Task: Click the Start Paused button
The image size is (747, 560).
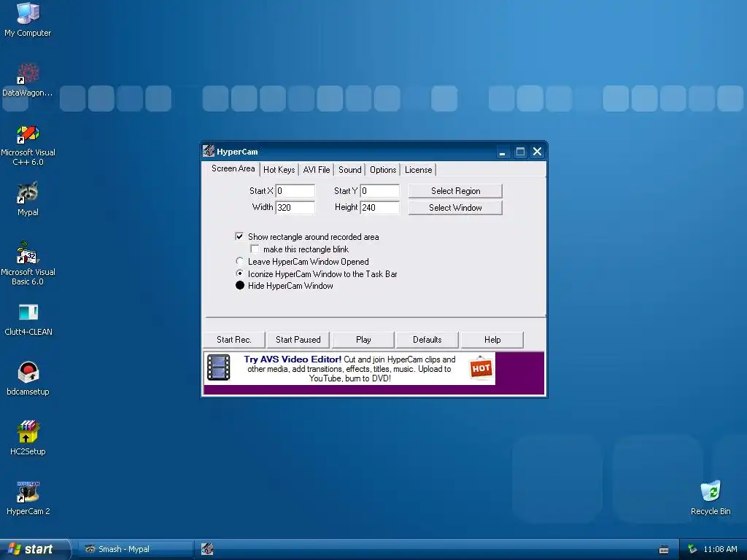Action: [x=298, y=340]
